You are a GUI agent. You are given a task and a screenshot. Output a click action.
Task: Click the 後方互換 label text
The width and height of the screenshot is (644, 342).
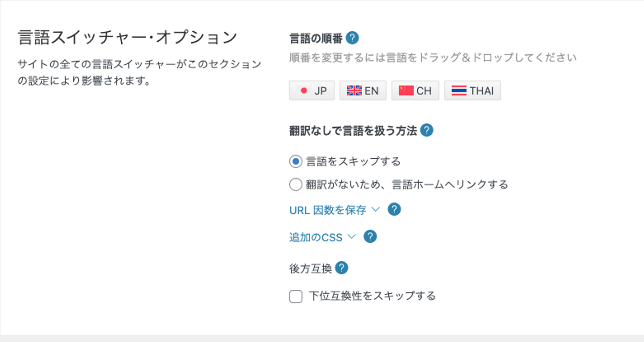pyautogui.click(x=310, y=269)
